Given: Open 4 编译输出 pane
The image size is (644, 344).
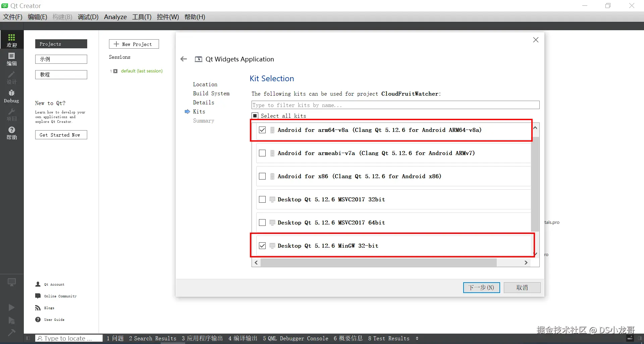Looking at the screenshot, I should click(243, 338).
